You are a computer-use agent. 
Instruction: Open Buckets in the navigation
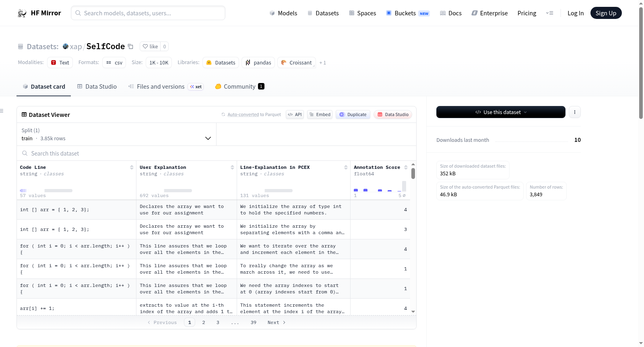point(408,13)
